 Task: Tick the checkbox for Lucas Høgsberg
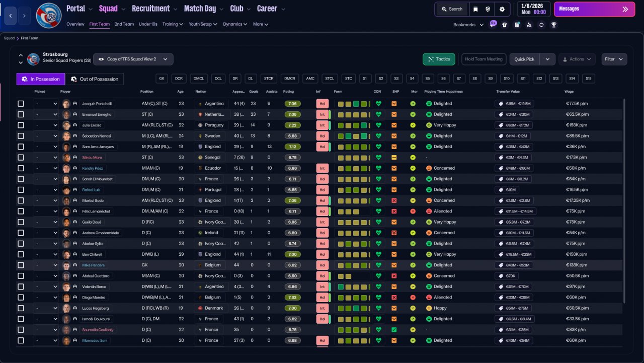coord(21,308)
